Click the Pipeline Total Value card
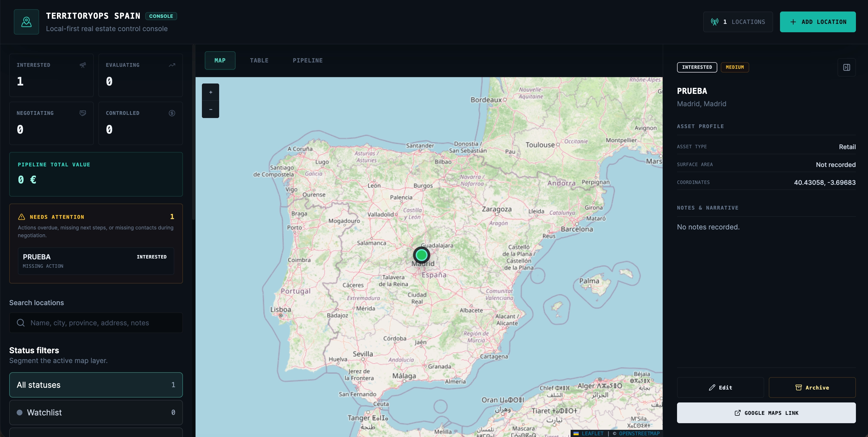The height and width of the screenshot is (437, 868). tap(96, 174)
